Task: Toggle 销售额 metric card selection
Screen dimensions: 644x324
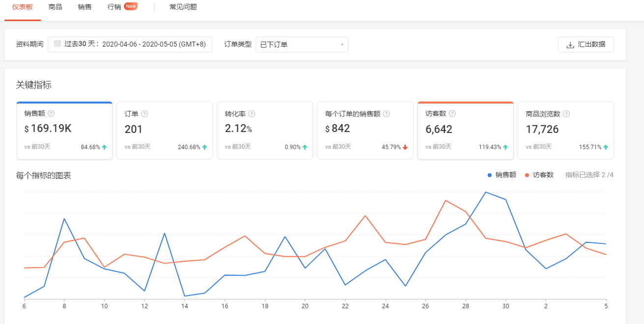Action: (64, 131)
